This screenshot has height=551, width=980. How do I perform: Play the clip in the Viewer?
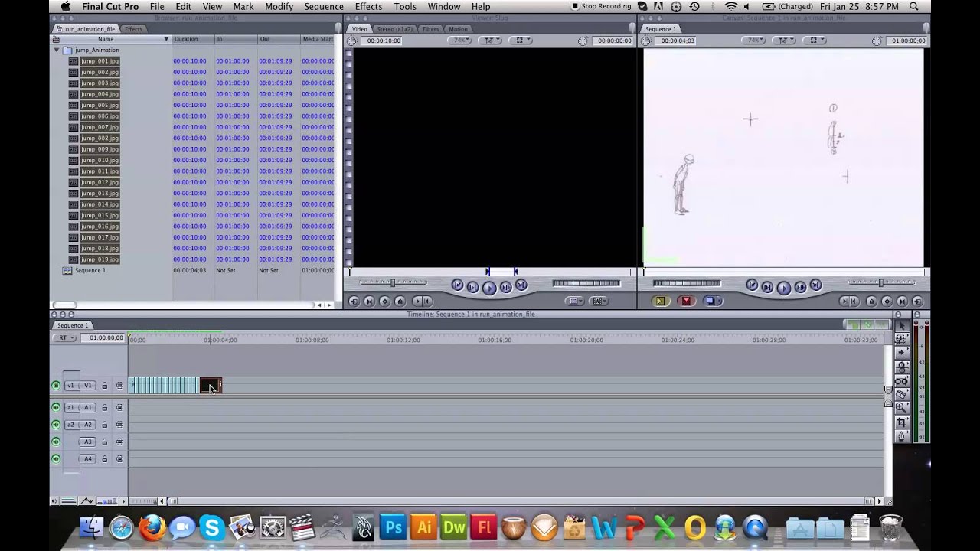489,288
